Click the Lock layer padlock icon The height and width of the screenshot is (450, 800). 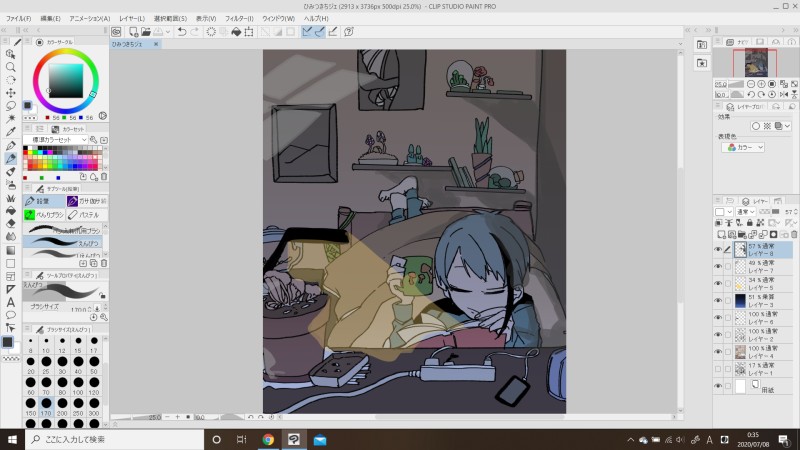[x=749, y=223]
